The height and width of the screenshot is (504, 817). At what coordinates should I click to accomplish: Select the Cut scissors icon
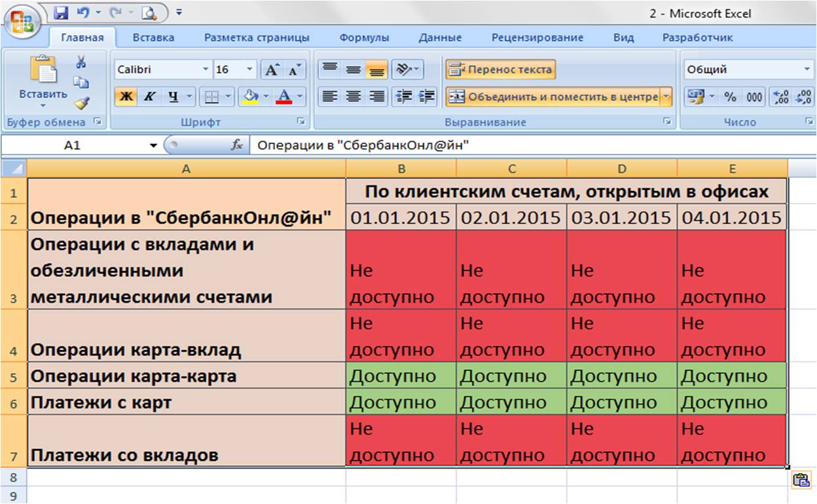coord(81,62)
